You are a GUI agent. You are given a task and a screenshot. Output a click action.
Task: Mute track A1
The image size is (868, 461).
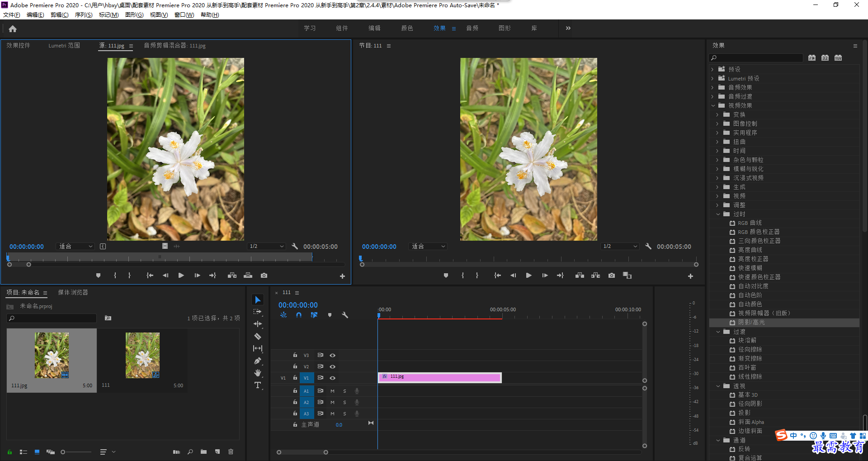coord(332,391)
